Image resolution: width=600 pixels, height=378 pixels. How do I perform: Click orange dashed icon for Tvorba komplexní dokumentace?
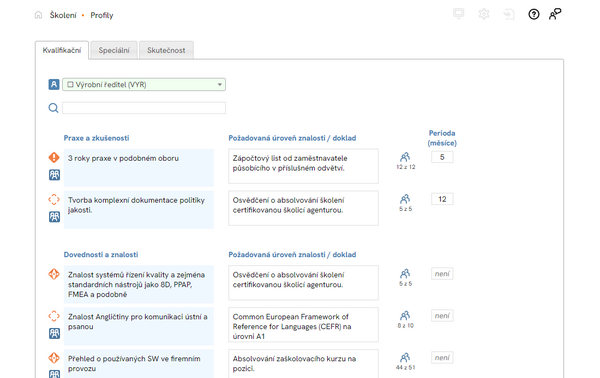(x=54, y=199)
